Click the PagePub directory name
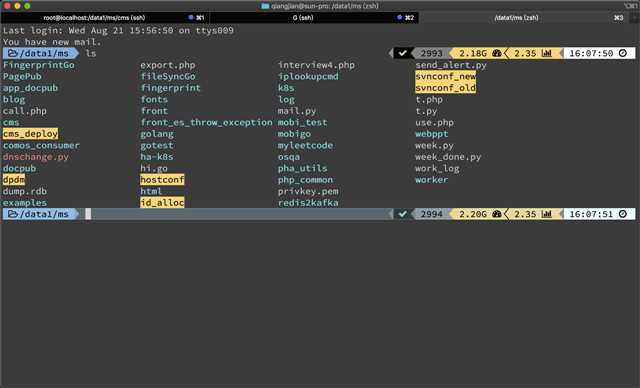 click(22, 76)
